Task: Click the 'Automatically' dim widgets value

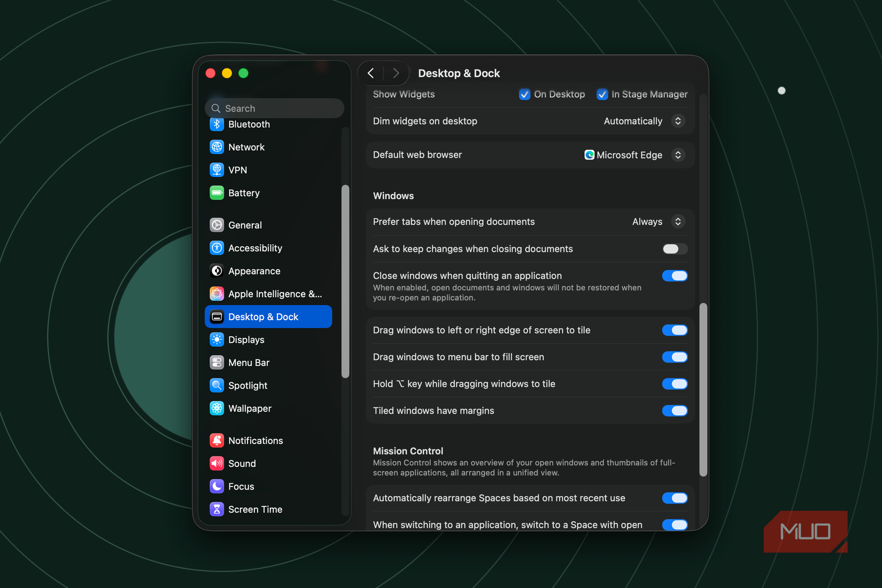Action: point(633,121)
